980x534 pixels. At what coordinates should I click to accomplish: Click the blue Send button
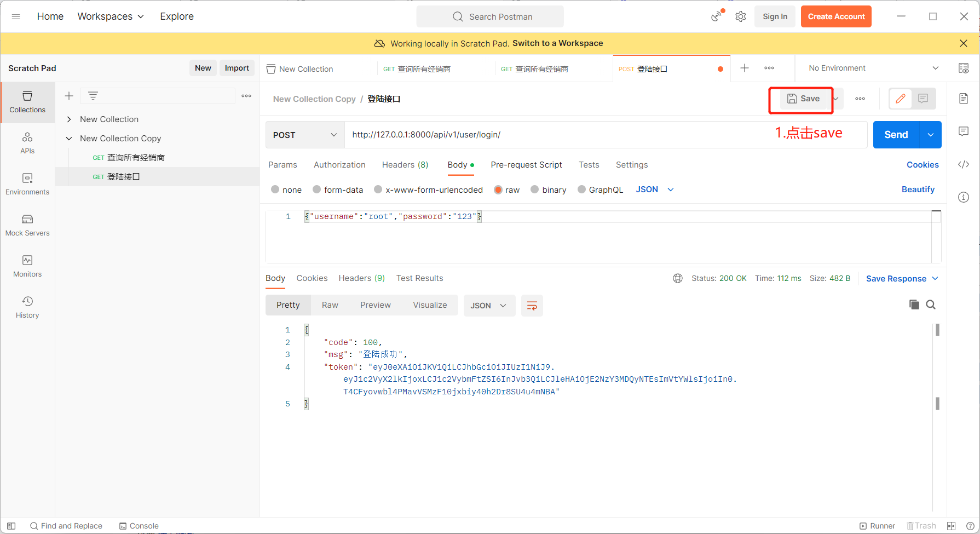(896, 135)
